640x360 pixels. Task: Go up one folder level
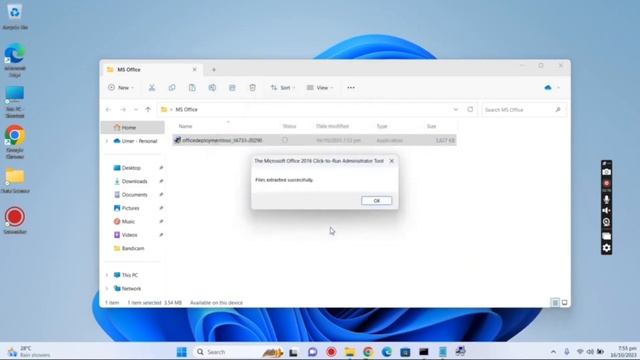[148, 109]
